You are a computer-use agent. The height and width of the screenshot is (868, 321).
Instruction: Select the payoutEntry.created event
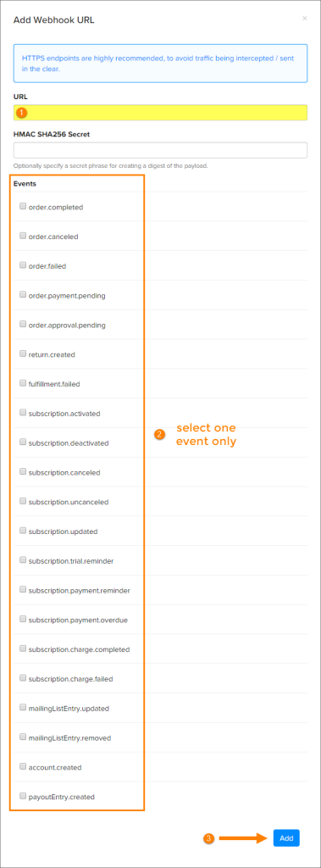click(x=23, y=795)
